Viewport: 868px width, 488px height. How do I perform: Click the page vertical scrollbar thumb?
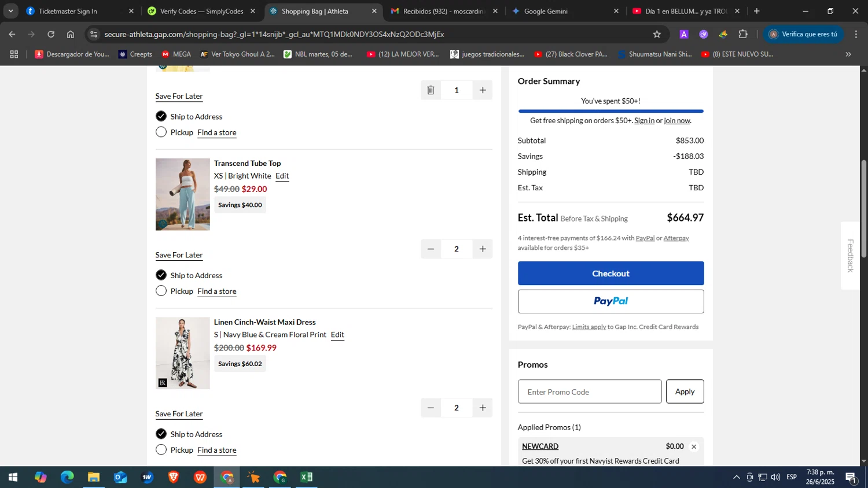[x=863, y=208]
